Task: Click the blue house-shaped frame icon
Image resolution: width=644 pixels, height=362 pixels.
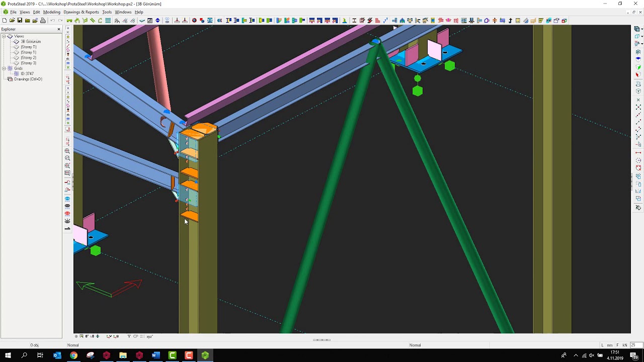Action: tap(487, 21)
